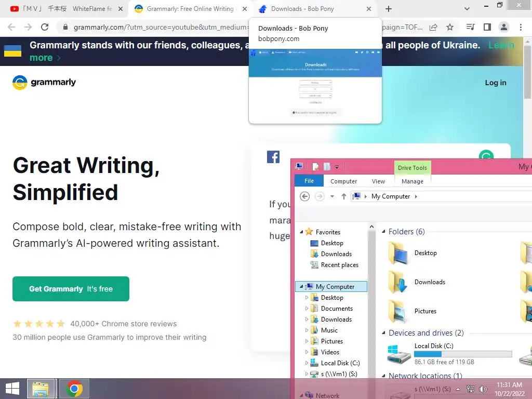Click the Chrome forward arrow

point(28,27)
